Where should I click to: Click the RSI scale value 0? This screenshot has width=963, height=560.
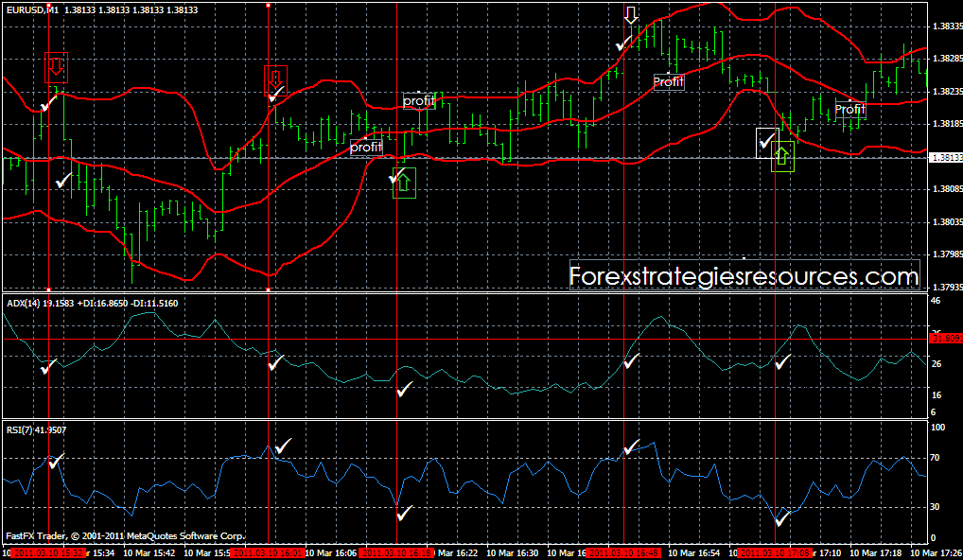click(x=934, y=538)
